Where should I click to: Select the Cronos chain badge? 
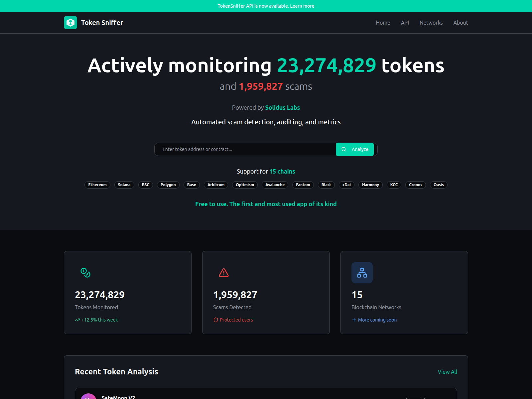[x=416, y=185]
